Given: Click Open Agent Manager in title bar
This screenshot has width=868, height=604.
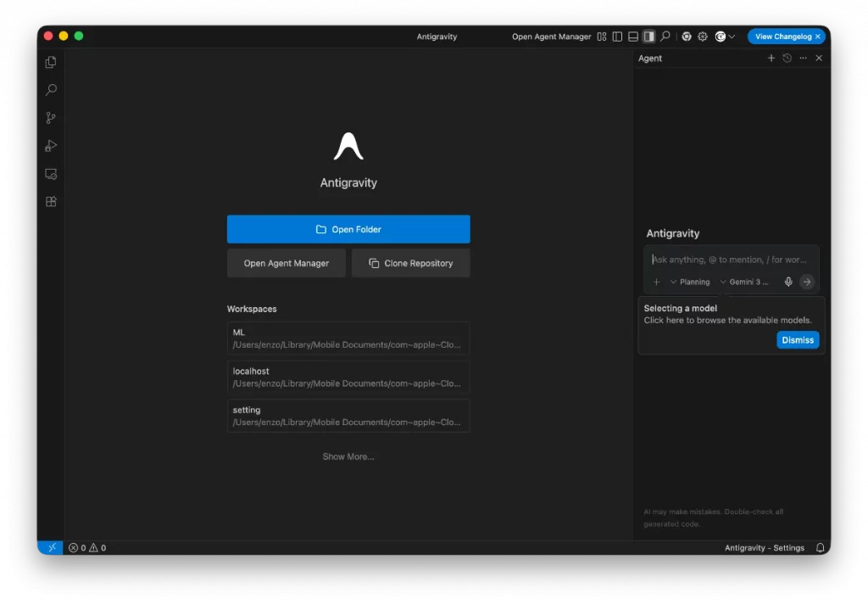Looking at the screenshot, I should click(551, 36).
